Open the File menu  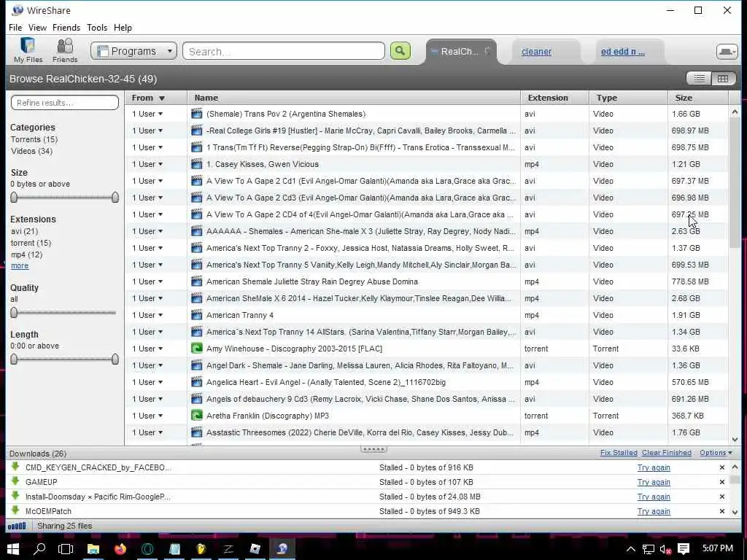pyautogui.click(x=15, y=28)
